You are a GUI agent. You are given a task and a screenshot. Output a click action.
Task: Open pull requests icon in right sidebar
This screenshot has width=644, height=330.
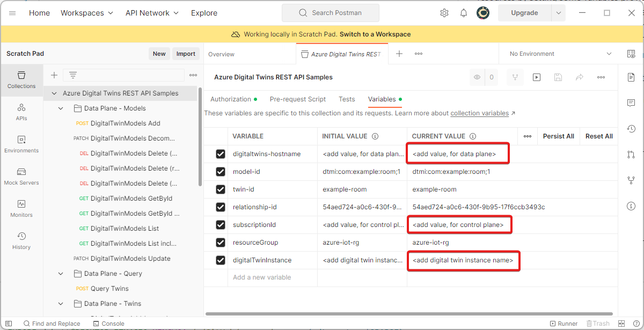631,155
